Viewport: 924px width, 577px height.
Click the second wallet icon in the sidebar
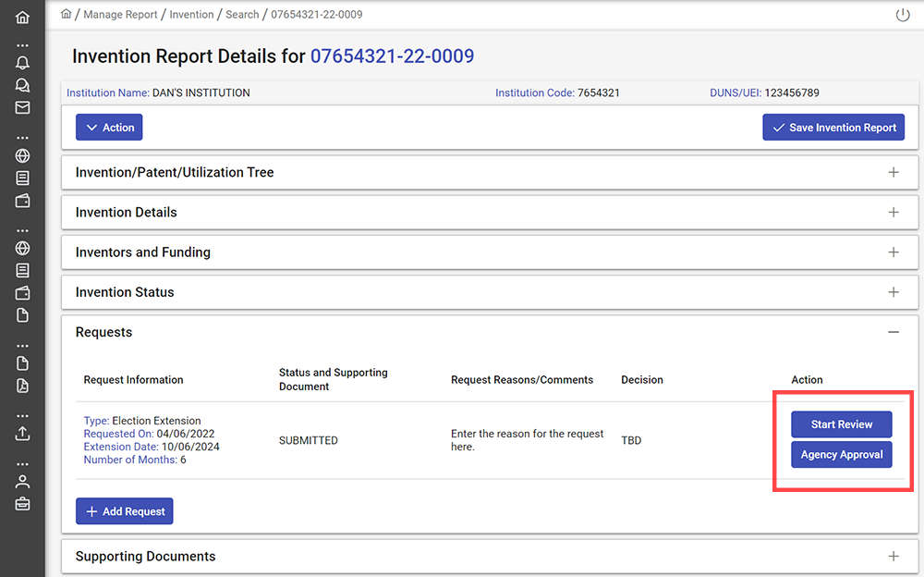point(22,293)
